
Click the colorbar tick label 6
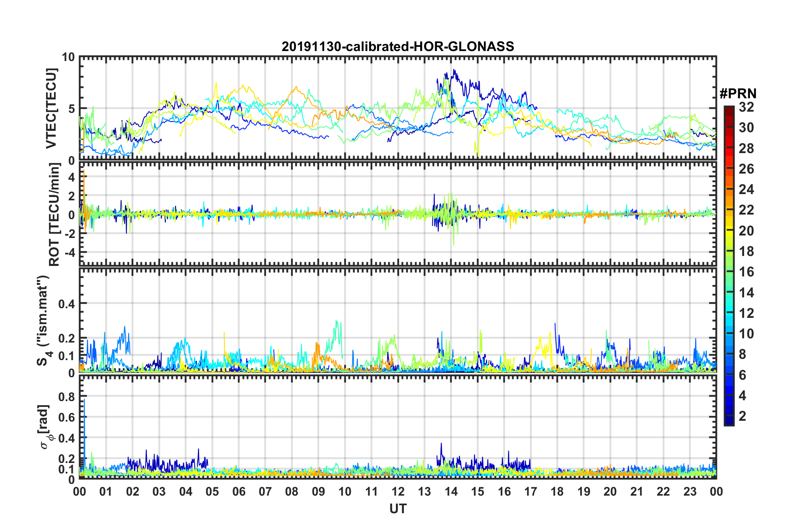(x=742, y=375)
